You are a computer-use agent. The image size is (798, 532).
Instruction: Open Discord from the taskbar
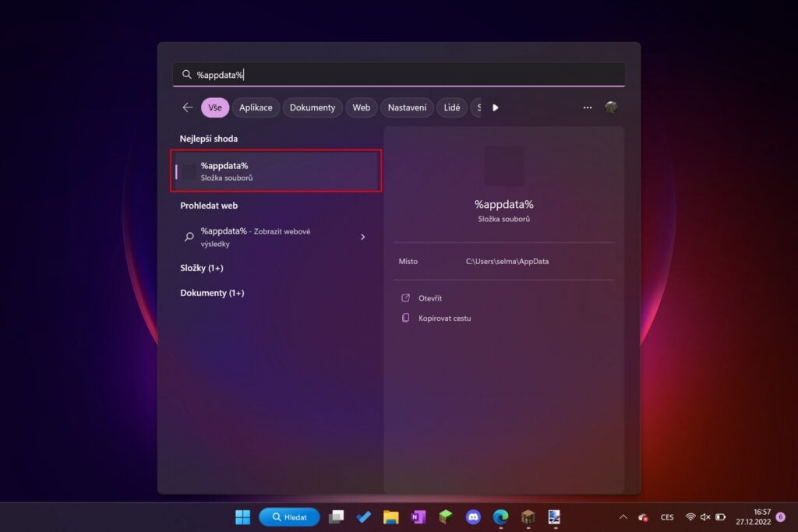coord(473,517)
